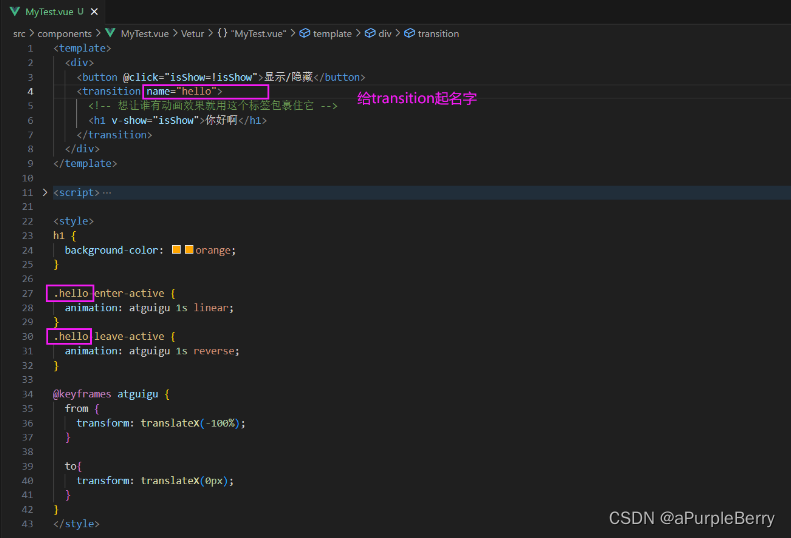Click the curly braces breadcrumb icon
Image resolution: width=791 pixels, height=538 pixels.
pyautogui.click(x=222, y=33)
